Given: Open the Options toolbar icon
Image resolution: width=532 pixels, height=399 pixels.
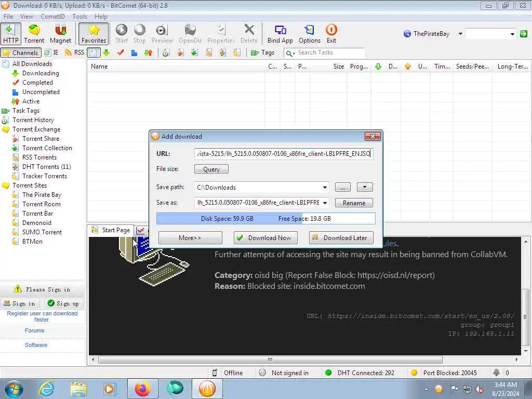Looking at the screenshot, I should (310, 34).
